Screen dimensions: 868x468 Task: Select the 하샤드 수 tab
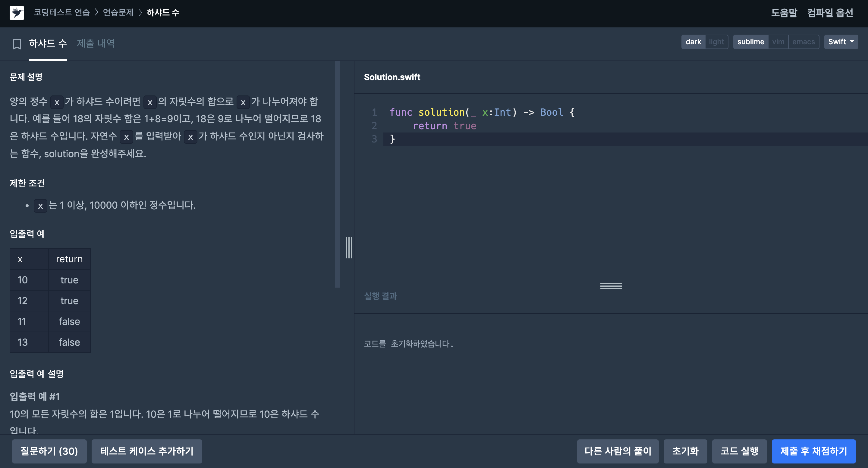coord(48,43)
